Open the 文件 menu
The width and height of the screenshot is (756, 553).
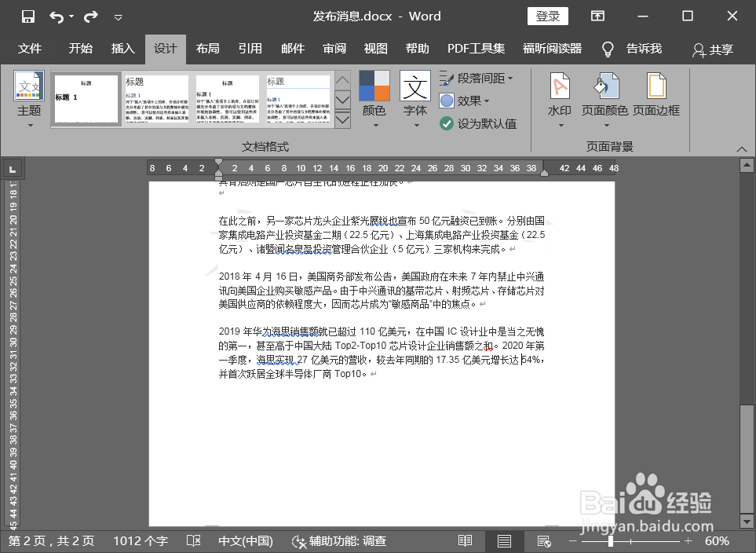pos(30,49)
